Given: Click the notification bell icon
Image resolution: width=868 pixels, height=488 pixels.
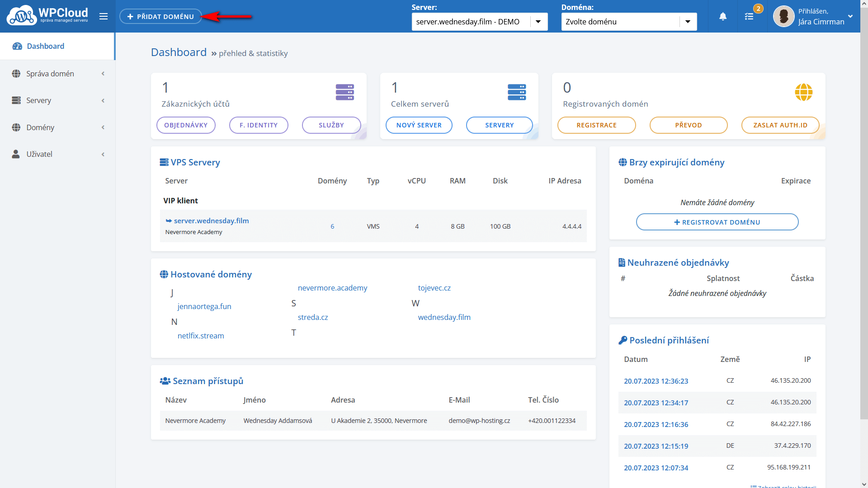Looking at the screenshot, I should pos(723,17).
